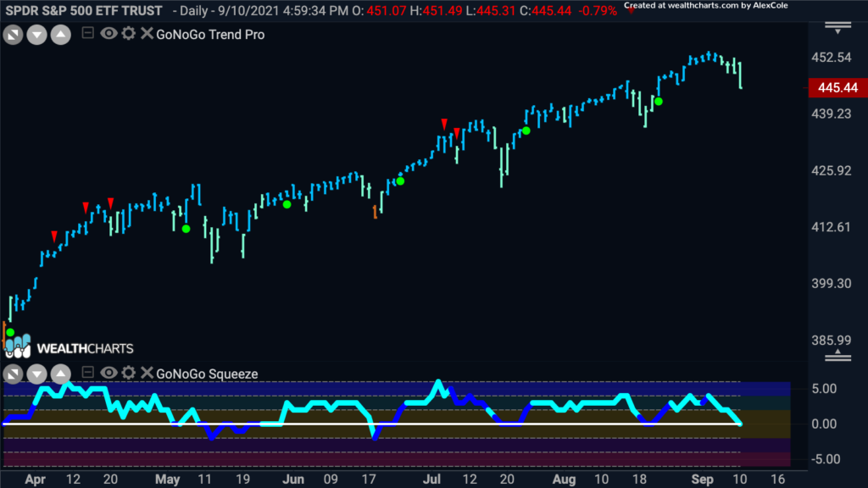Click the green Go dot in late July
868x488 pixels.
[526, 130]
